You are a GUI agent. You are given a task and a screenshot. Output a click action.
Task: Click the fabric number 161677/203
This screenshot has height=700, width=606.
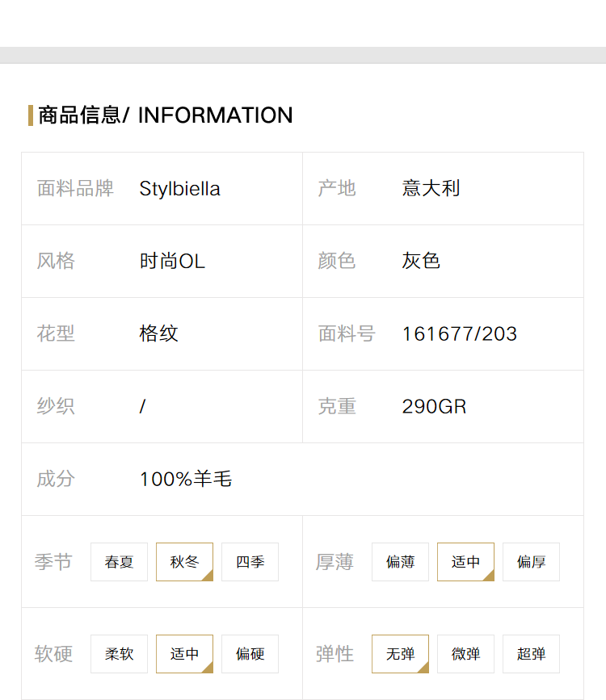click(460, 334)
